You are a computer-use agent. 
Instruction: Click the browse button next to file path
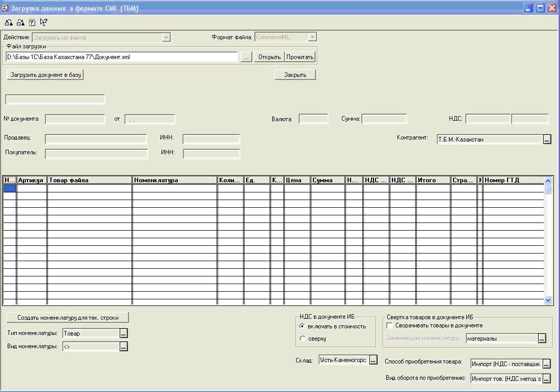246,57
